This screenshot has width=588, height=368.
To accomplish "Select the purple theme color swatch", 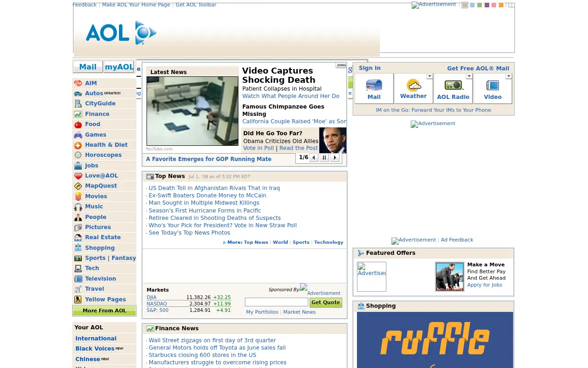I will pyautogui.click(x=487, y=5).
